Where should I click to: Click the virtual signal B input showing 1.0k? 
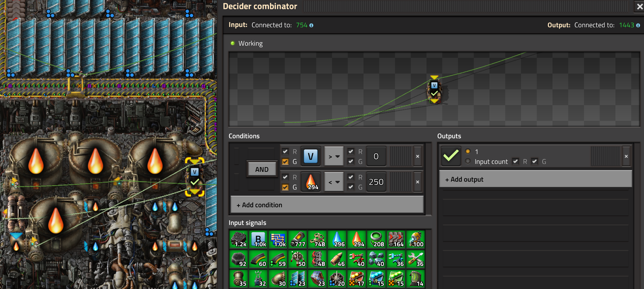tap(259, 239)
